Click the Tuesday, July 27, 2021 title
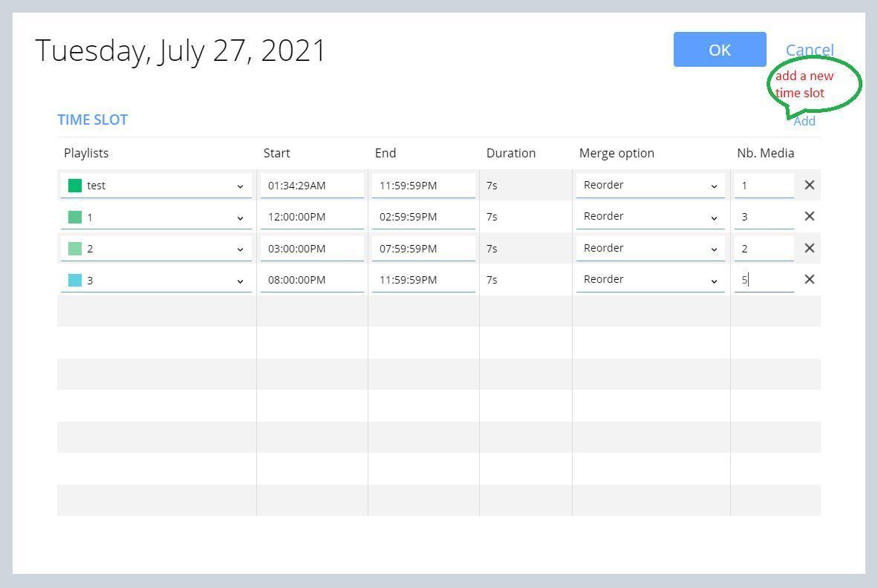 [181, 51]
